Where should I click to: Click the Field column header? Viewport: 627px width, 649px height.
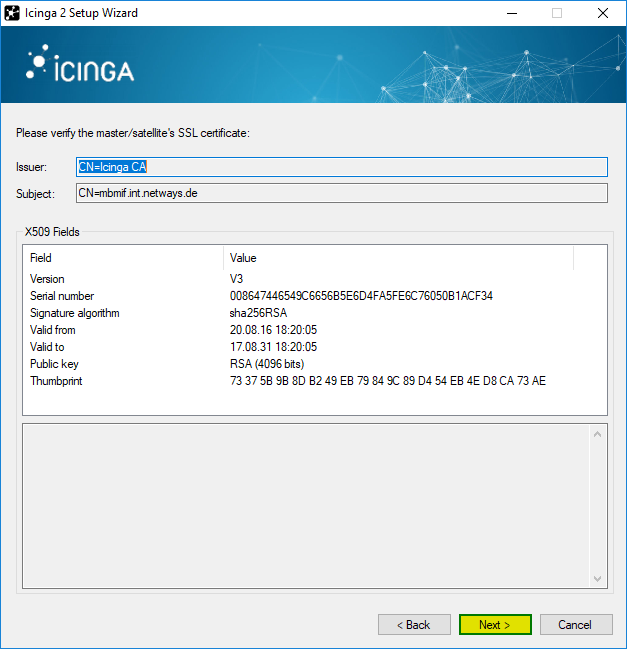coord(123,258)
